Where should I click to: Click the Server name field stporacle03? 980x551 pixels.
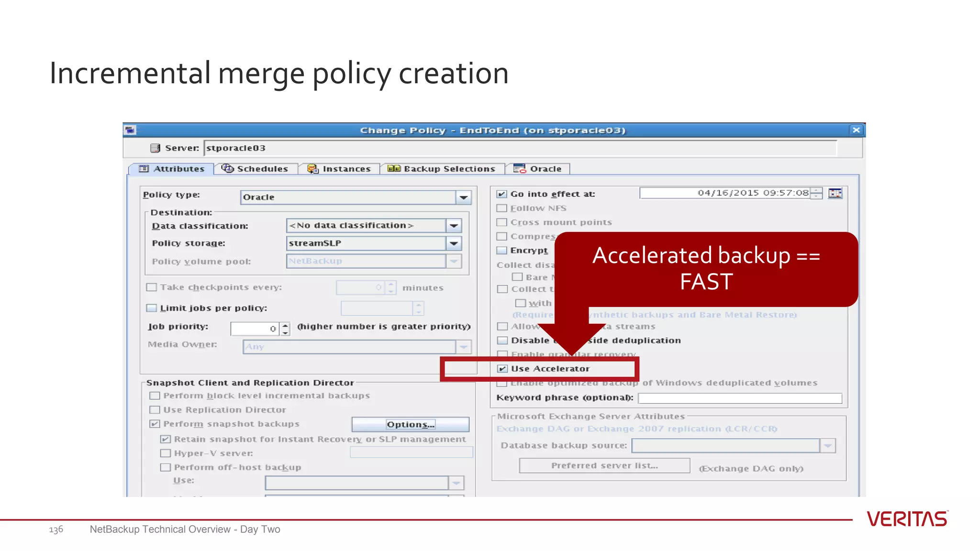520,148
